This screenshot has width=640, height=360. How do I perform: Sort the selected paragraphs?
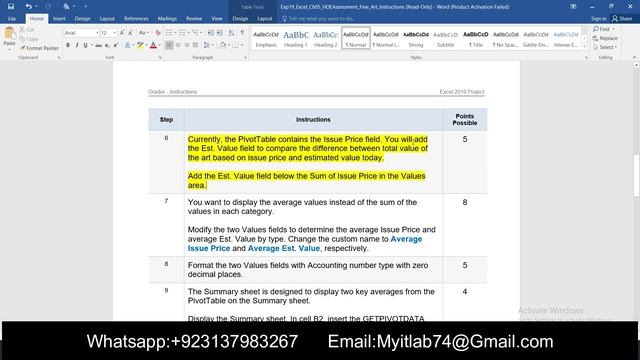pos(231,33)
